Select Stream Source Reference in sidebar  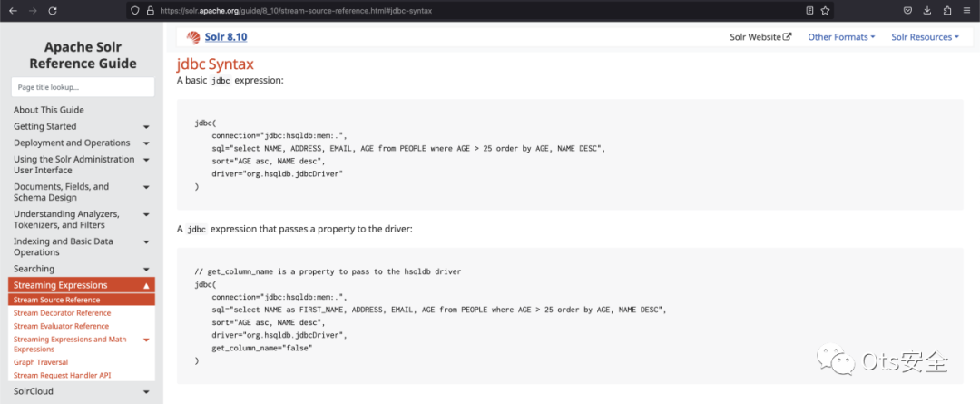tap(82, 300)
